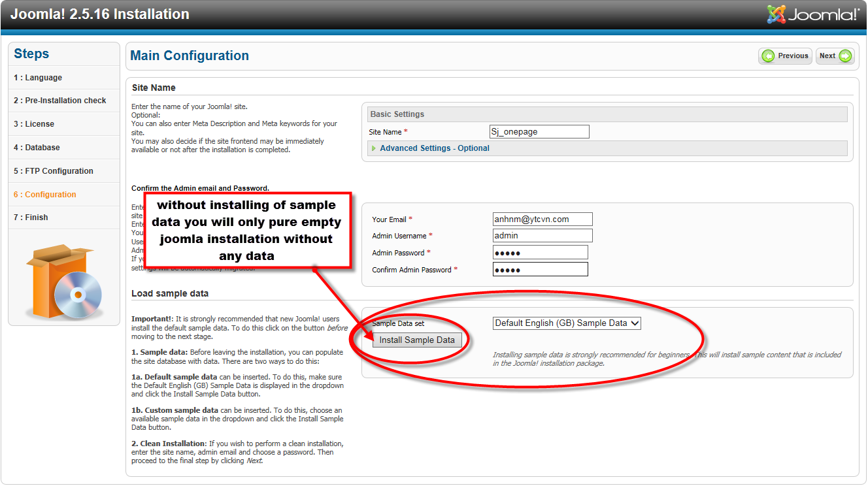
Task: Click the Steps sidebar title
Action: point(31,54)
